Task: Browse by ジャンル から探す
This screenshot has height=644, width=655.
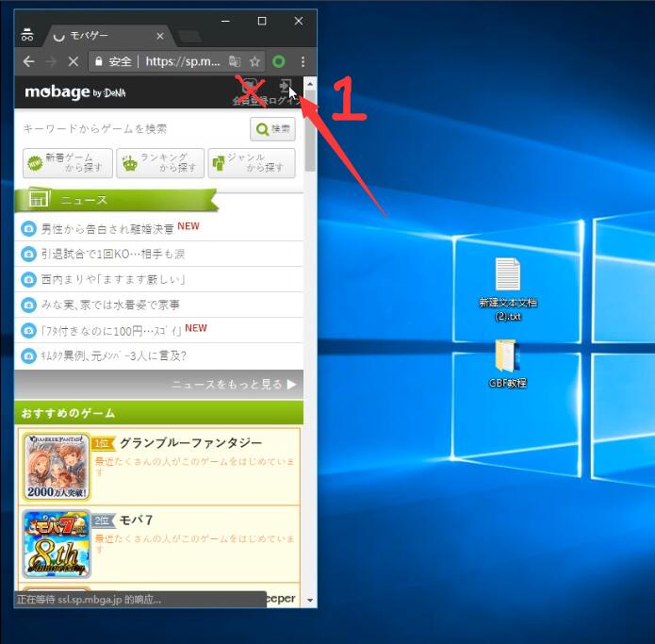Action: tap(252, 163)
